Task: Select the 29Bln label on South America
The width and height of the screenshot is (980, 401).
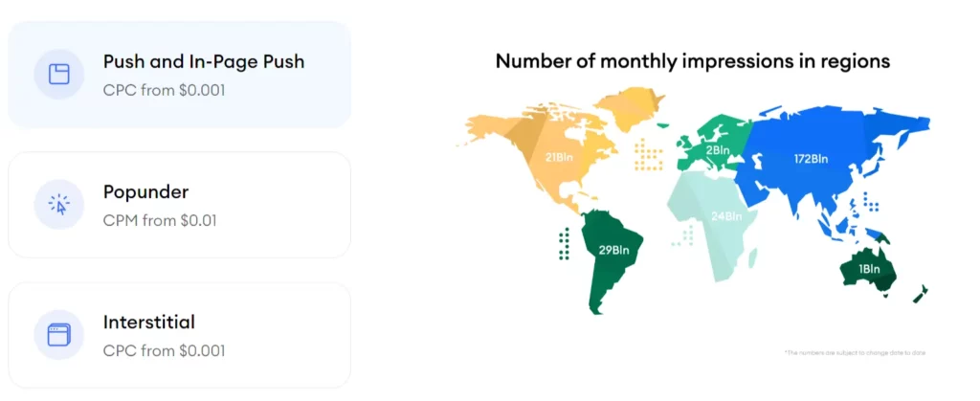Action: coord(613,251)
